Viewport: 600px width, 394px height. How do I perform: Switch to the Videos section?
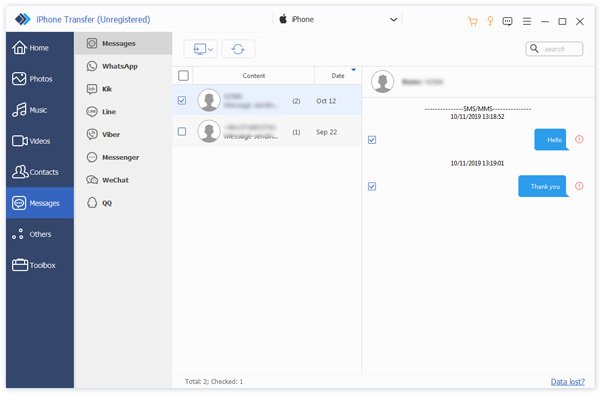[x=40, y=141]
